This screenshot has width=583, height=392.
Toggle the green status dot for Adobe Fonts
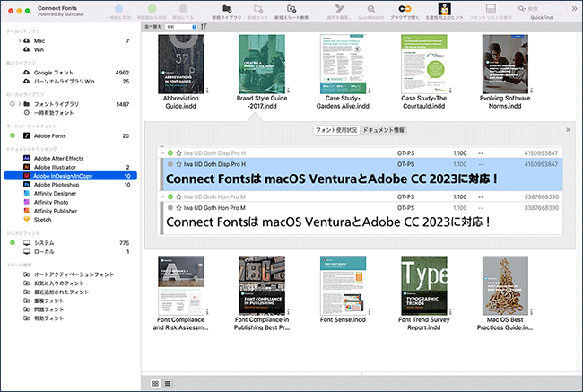click(13, 135)
